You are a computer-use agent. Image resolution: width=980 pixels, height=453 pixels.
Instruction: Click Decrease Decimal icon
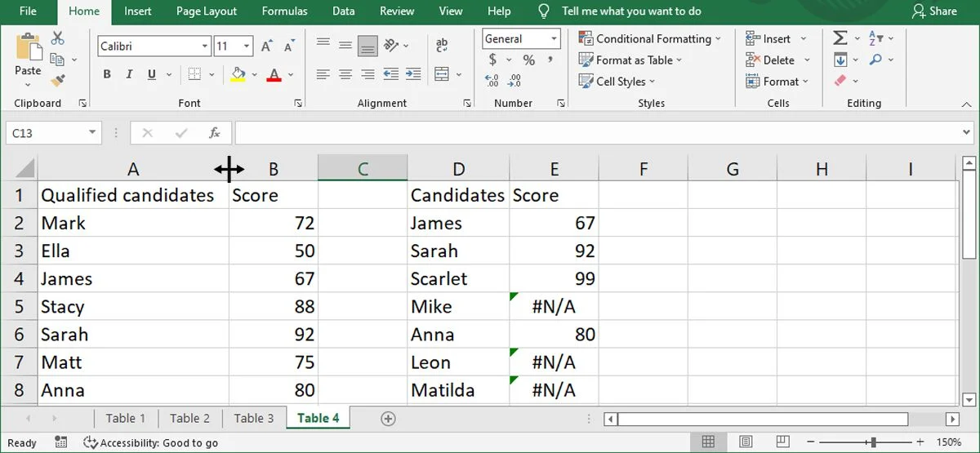[x=514, y=81]
